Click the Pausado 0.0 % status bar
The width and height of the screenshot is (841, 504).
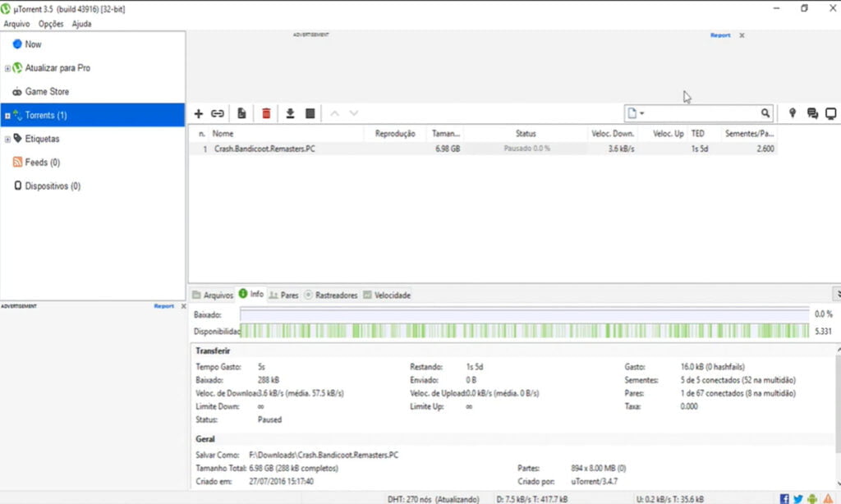pyautogui.click(x=526, y=149)
